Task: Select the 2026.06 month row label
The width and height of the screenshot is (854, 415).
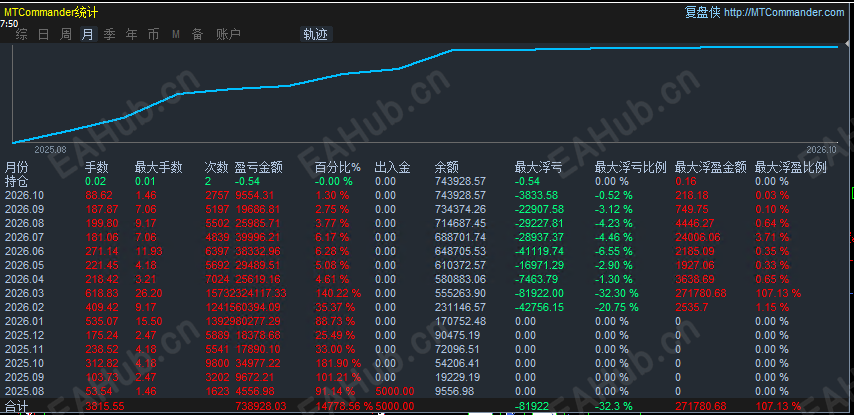Action: (x=23, y=251)
